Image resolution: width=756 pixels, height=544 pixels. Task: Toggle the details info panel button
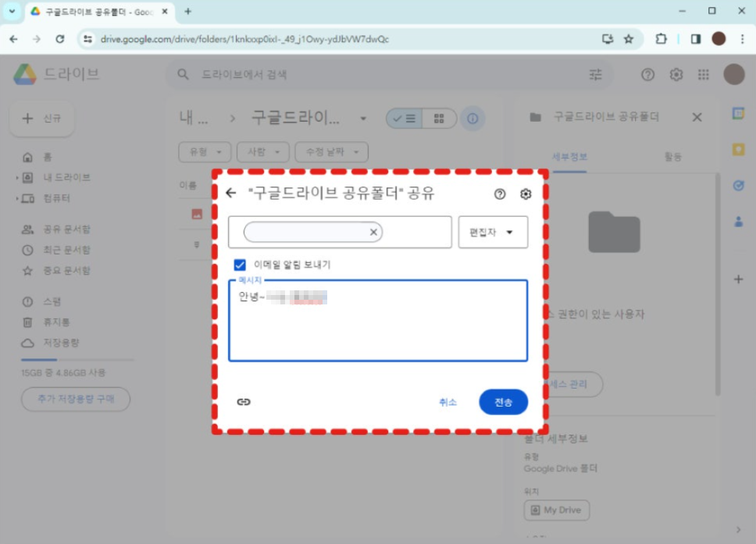[x=472, y=119]
